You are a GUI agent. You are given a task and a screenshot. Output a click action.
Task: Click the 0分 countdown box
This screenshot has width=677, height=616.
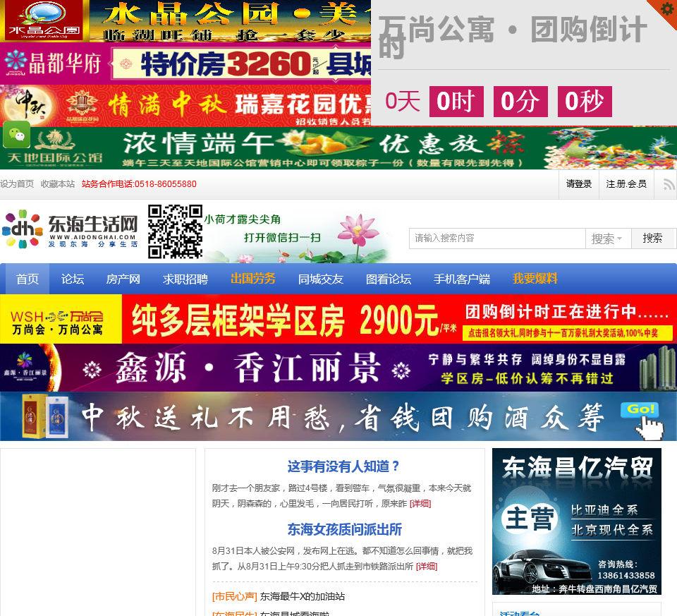click(520, 102)
